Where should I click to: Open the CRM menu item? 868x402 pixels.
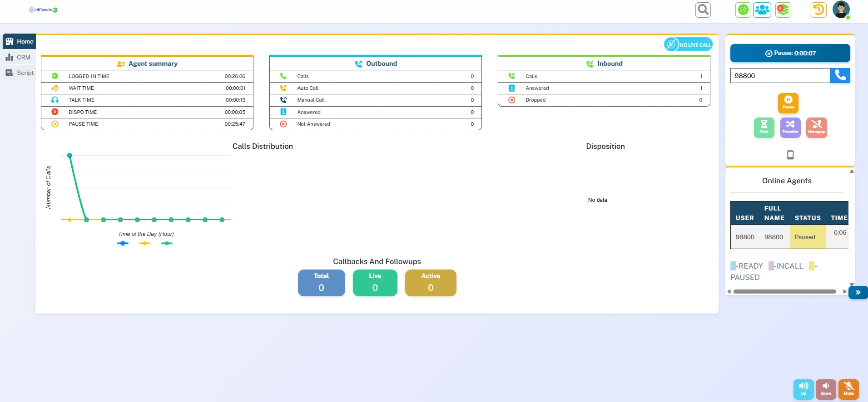(18, 57)
